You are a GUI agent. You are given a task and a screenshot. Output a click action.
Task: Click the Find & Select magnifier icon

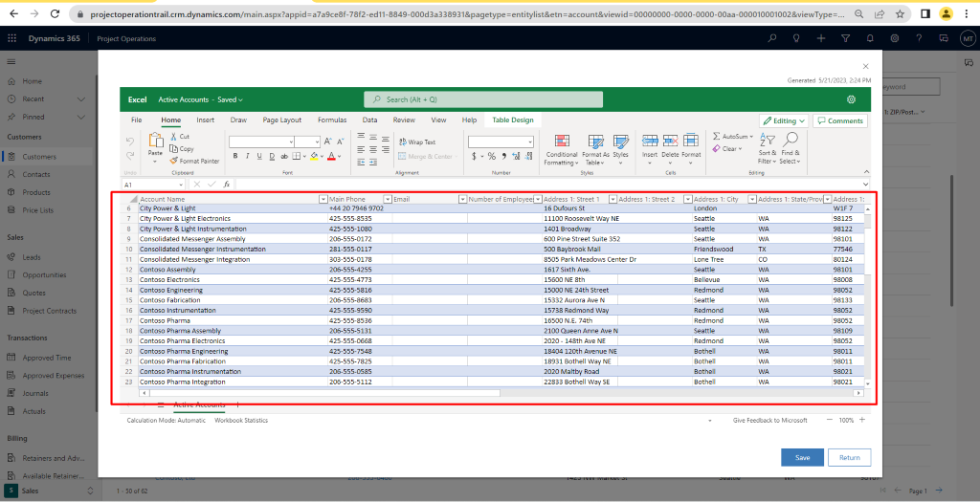(790, 141)
